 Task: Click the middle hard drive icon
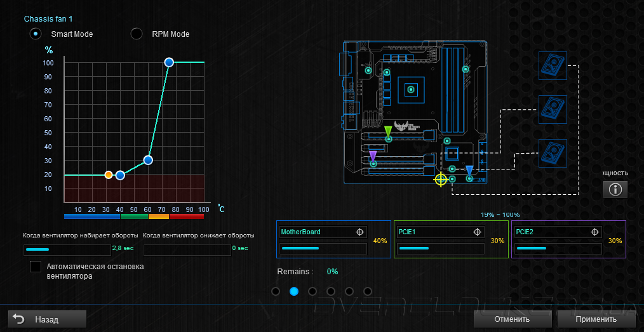tap(553, 110)
